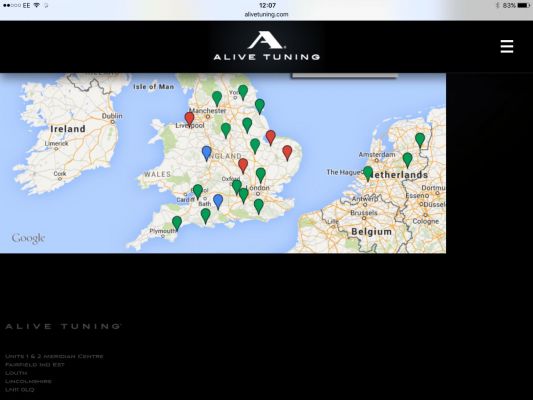This screenshot has width=533, height=400.
Task: Click the Ireland country label
Action: coord(68,129)
